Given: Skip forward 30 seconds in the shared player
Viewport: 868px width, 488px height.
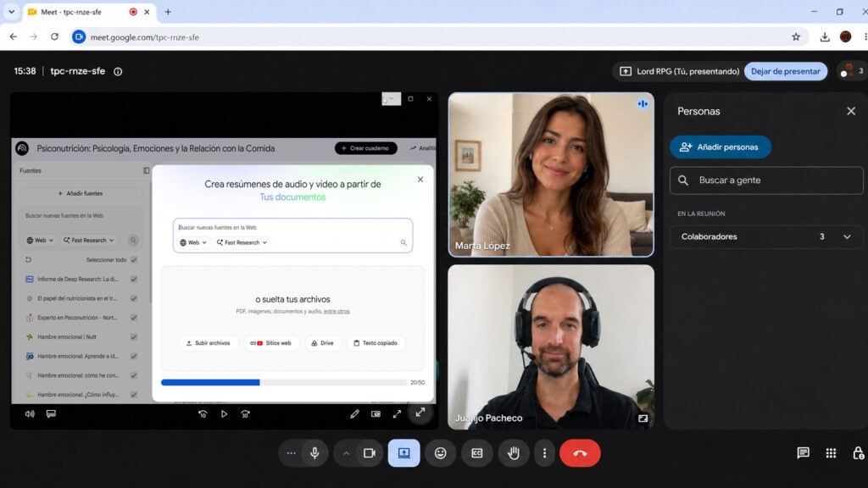Looking at the screenshot, I should tap(245, 413).
